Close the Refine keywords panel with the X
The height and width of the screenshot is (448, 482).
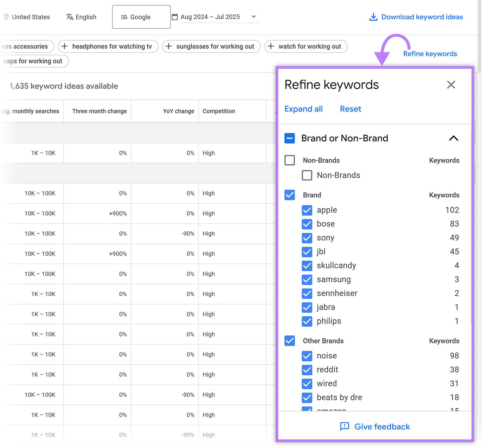tap(451, 85)
